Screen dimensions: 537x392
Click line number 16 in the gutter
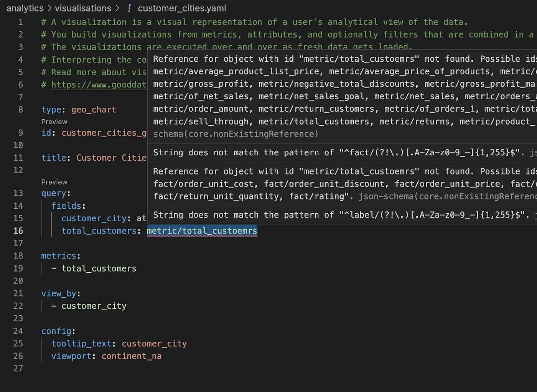tap(18, 231)
